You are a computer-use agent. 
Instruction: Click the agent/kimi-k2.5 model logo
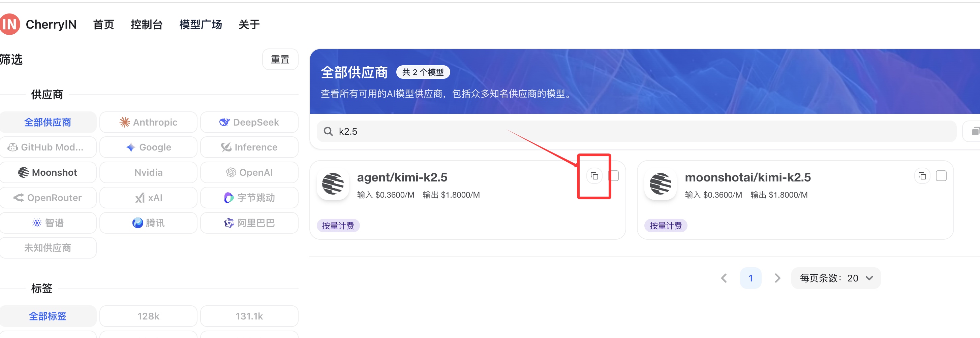click(333, 184)
